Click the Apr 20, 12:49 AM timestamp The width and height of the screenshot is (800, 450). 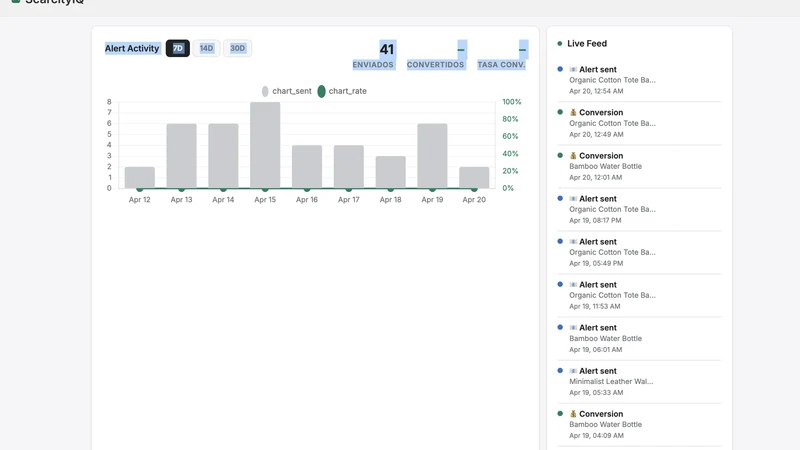coord(596,134)
